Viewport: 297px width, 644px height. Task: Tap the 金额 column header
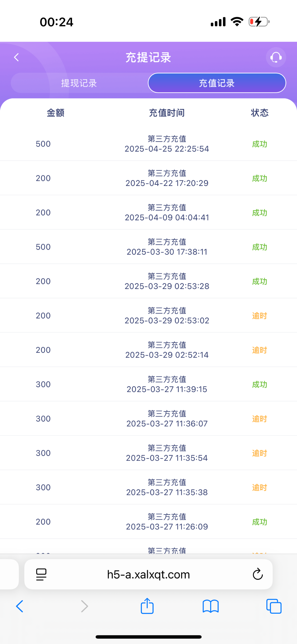point(55,113)
